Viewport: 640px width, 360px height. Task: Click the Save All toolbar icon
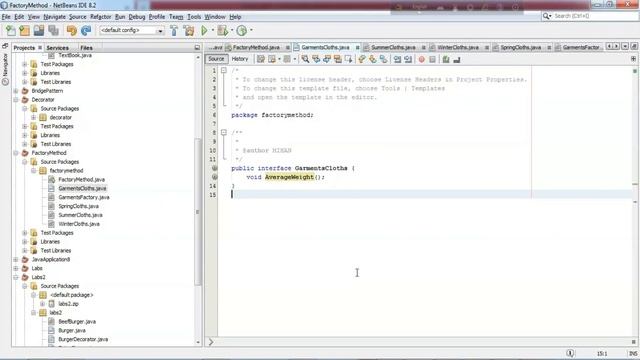pos(53,31)
